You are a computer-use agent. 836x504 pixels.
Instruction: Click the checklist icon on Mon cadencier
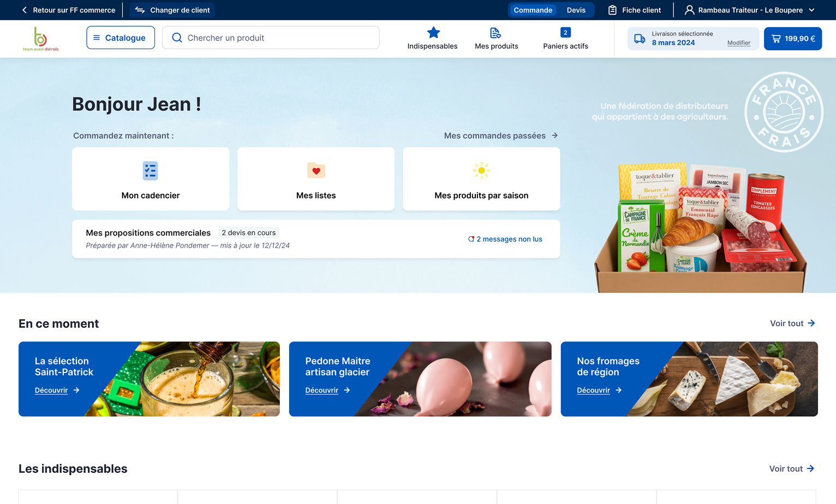tap(151, 171)
